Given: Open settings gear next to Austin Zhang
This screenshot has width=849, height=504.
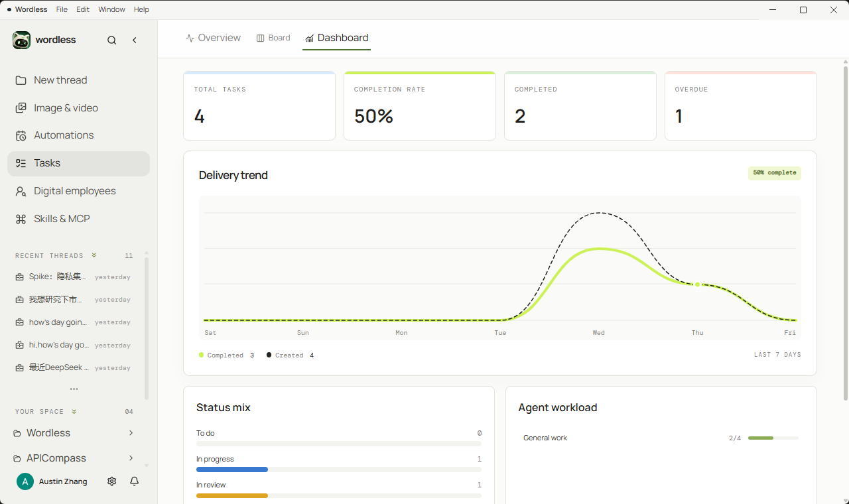Looking at the screenshot, I should (111, 481).
